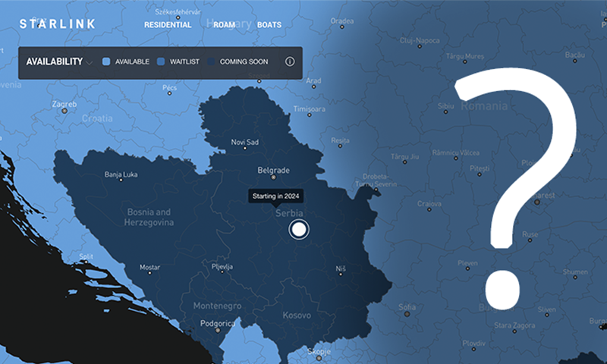
Task: Click the Banja Luka city marker
Action: click(x=121, y=180)
